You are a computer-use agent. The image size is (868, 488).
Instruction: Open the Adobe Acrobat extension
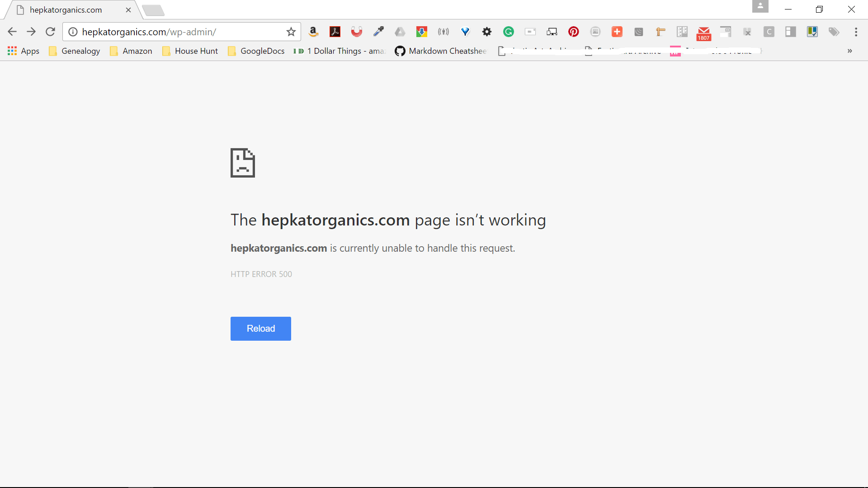tap(335, 32)
